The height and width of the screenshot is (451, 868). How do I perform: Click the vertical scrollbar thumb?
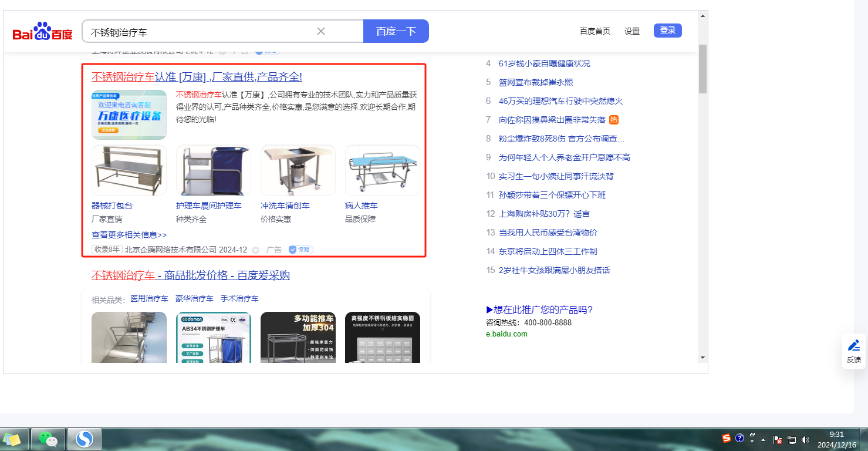[702, 68]
